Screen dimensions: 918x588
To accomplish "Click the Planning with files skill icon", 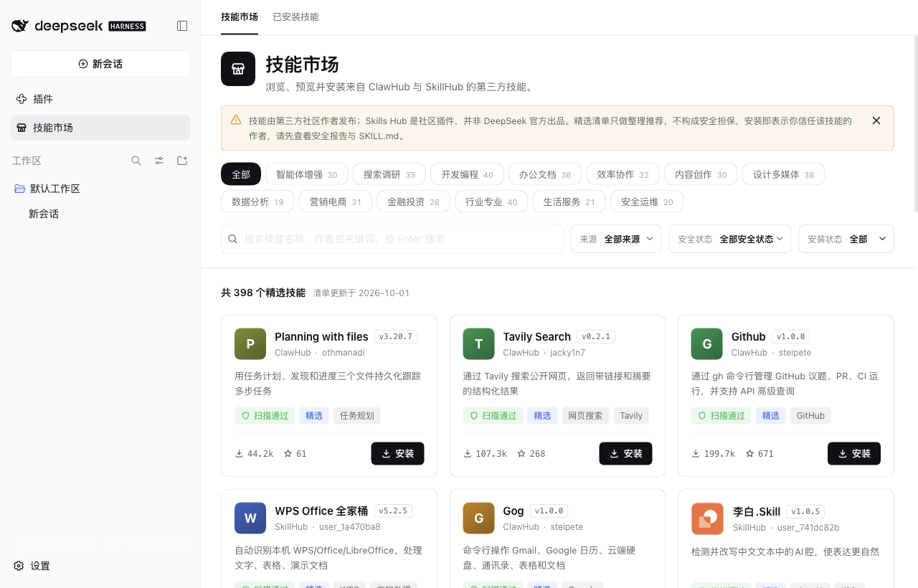I will [250, 343].
